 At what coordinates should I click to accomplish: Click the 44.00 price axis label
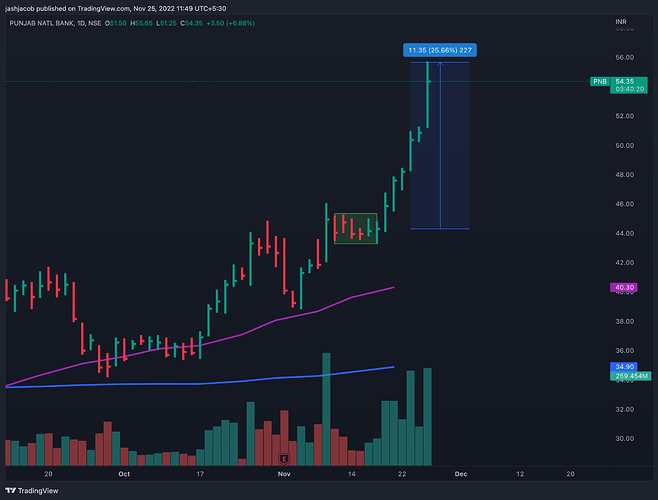point(624,233)
